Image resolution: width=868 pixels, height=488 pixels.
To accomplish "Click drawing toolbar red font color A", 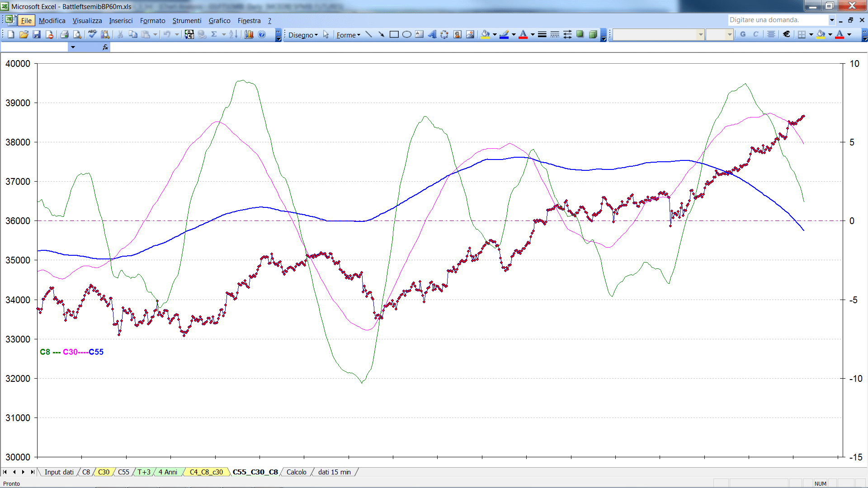I will click(523, 34).
